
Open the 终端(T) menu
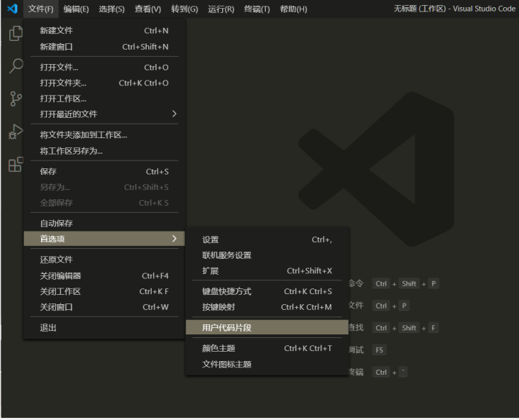tap(257, 9)
